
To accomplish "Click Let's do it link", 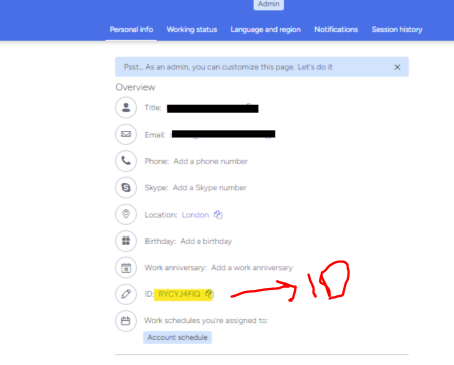I will pos(315,67).
